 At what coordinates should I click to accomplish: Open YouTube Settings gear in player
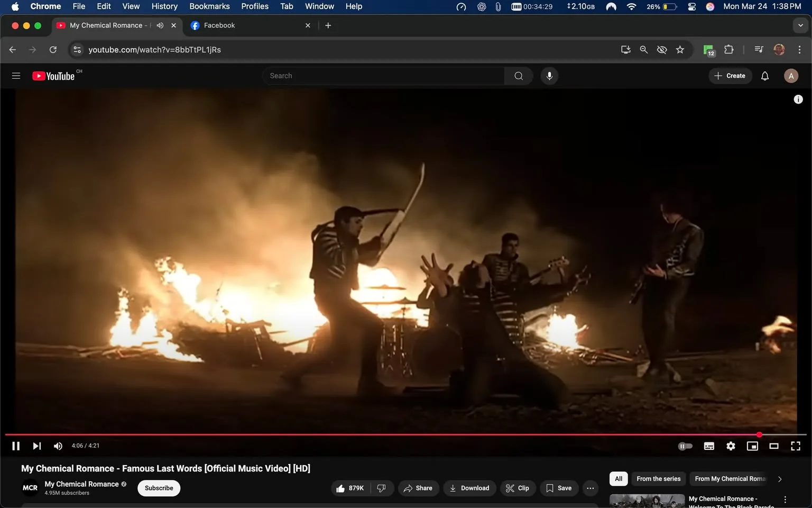(x=731, y=446)
